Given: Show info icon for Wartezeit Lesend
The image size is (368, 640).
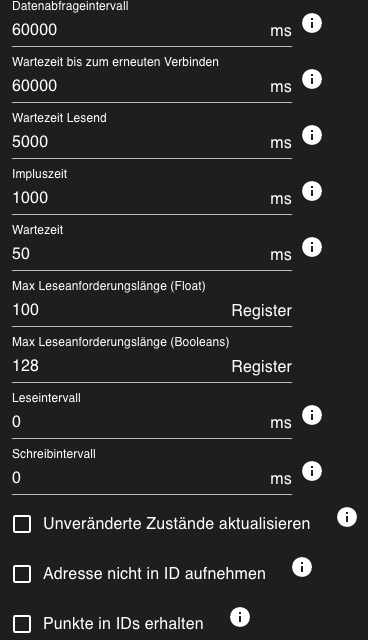Looking at the screenshot, I should point(312,135).
